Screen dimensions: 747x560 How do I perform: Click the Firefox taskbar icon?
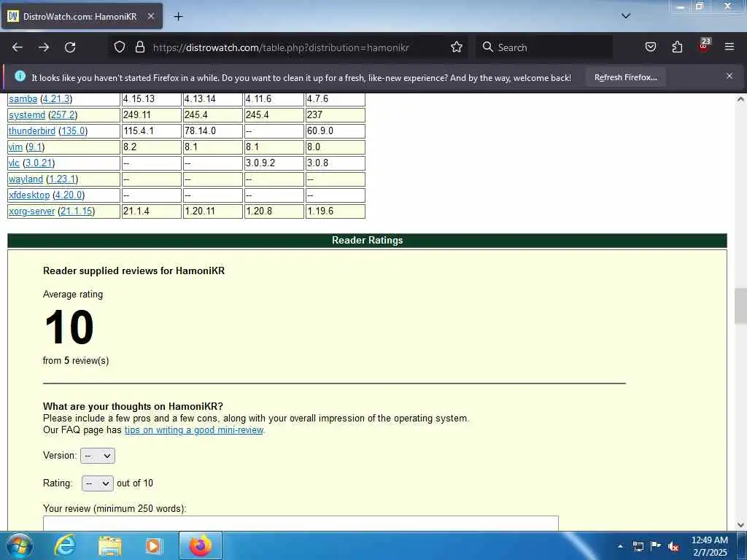(x=201, y=545)
